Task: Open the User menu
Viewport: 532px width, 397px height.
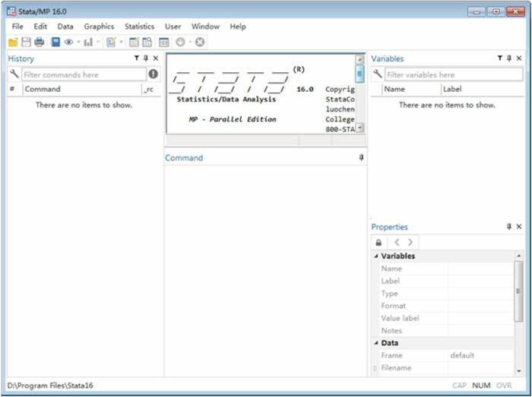Action: click(173, 27)
